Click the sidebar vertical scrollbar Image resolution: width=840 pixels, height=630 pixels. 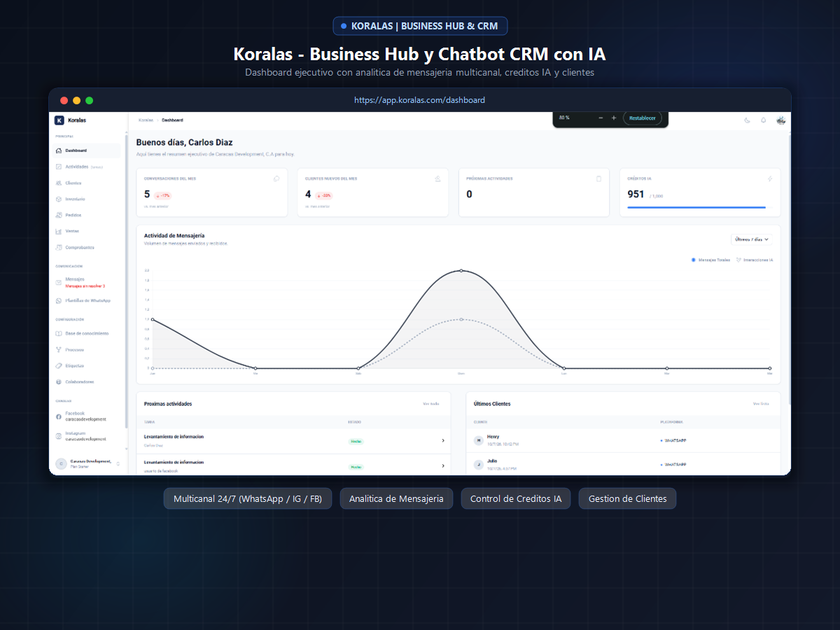[x=126, y=280]
